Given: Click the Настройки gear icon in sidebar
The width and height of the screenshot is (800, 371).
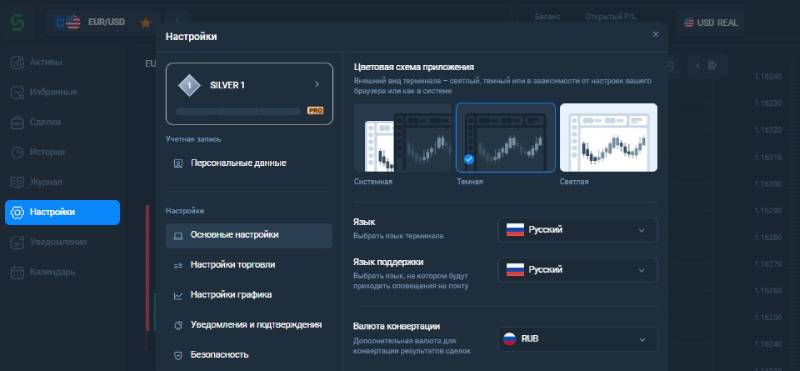Looking at the screenshot, I should pyautogui.click(x=17, y=212).
